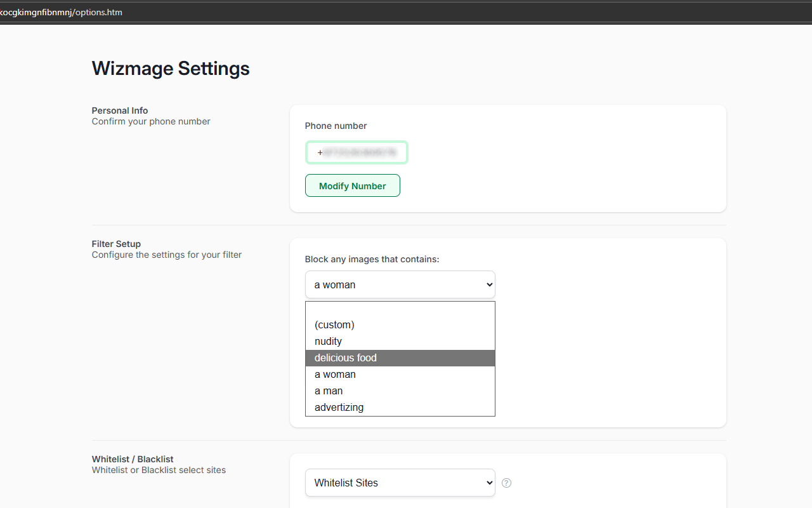The width and height of the screenshot is (812, 508).
Task: Open the Whitelist Sites dropdown
Action: [400, 483]
